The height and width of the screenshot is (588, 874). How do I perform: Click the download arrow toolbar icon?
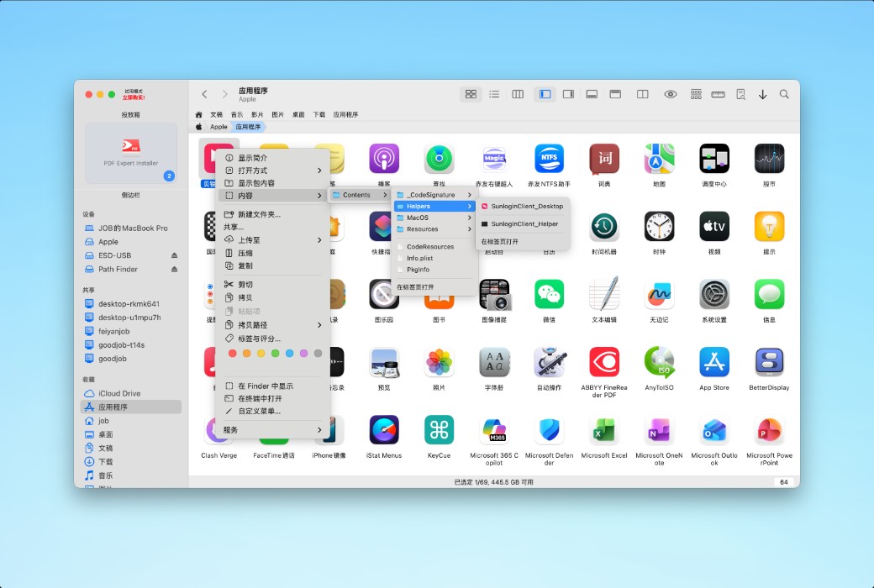click(762, 94)
